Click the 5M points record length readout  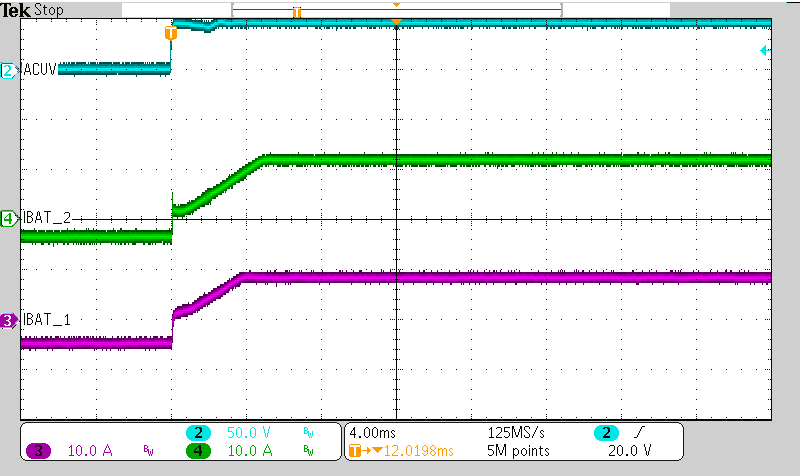[x=518, y=450]
